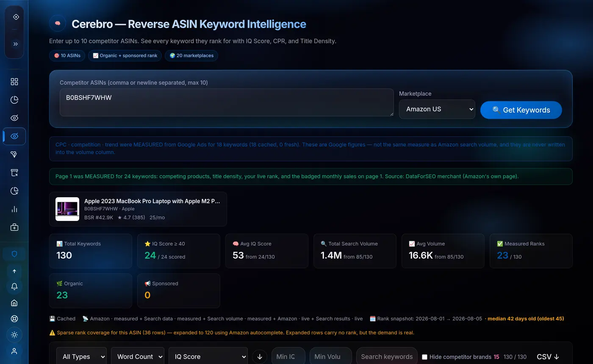The height and width of the screenshot is (364, 593).
Task: Check the Hide competitor brands checkbox
Action: click(424, 357)
